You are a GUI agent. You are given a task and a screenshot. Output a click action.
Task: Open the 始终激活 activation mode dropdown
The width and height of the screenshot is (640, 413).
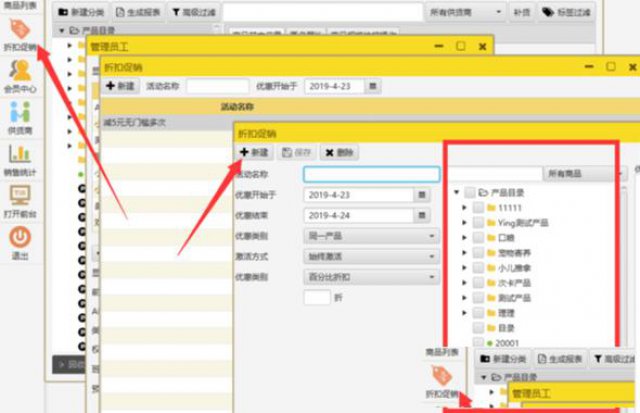(371, 256)
